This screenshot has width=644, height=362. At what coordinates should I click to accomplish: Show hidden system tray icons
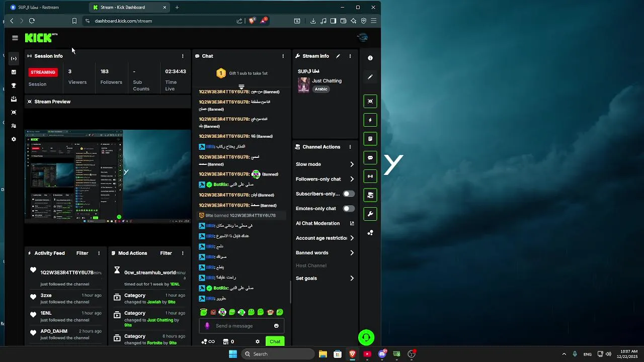click(563, 354)
